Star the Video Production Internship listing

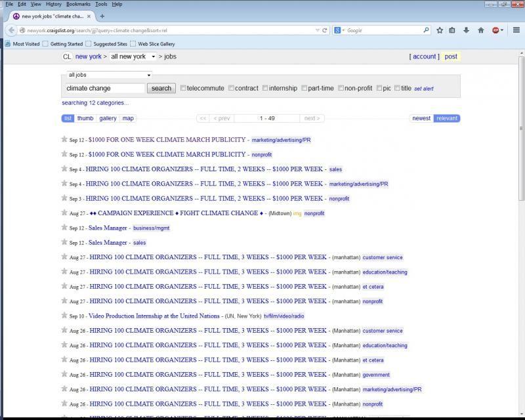point(64,316)
